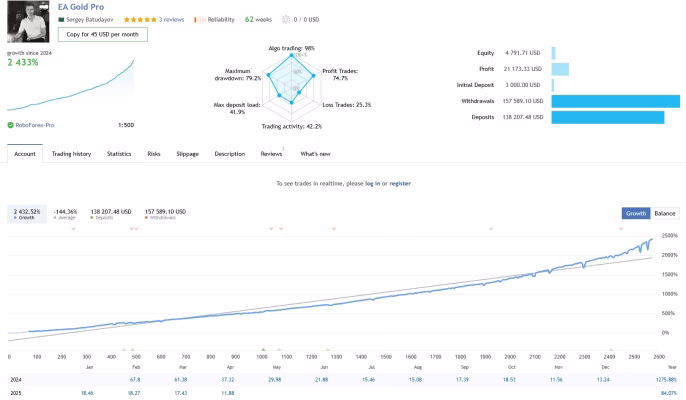Toggle the Average series in legend
This screenshot has width=686, height=400.
[65, 214]
